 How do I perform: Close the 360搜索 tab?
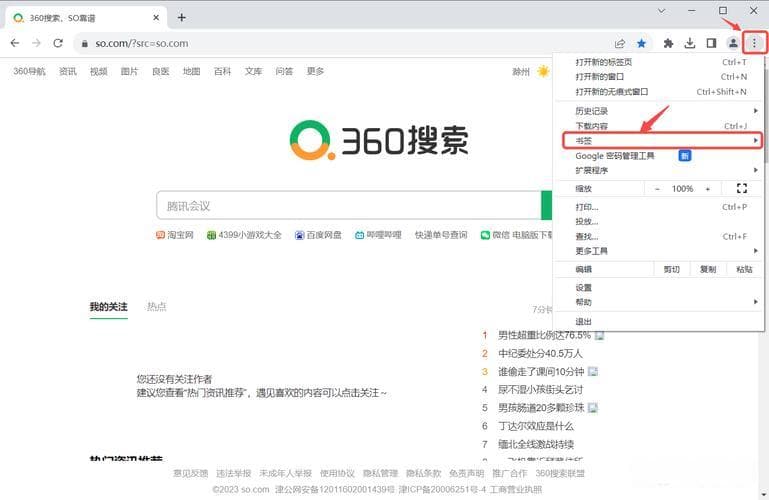pos(156,18)
